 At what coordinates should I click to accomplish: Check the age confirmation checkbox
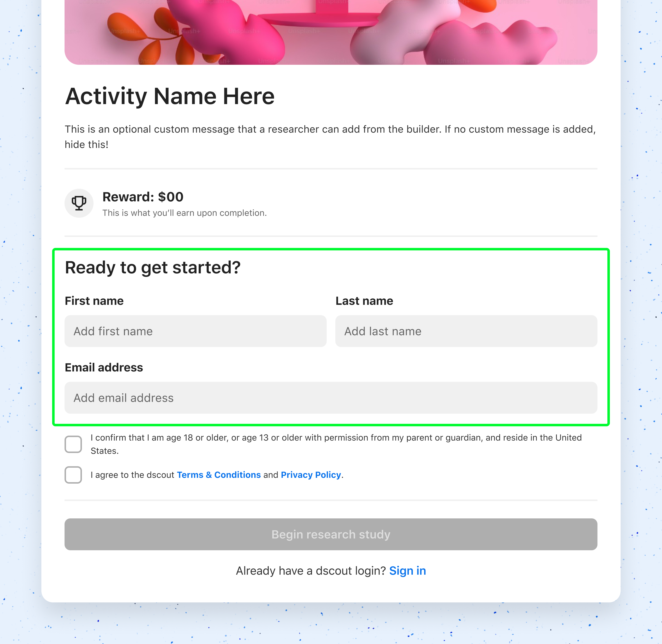pyautogui.click(x=73, y=444)
